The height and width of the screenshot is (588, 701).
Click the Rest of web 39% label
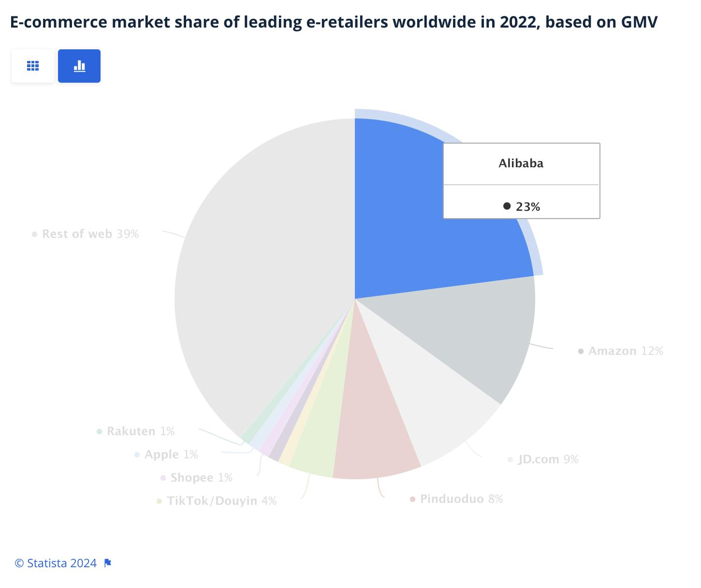[89, 234]
